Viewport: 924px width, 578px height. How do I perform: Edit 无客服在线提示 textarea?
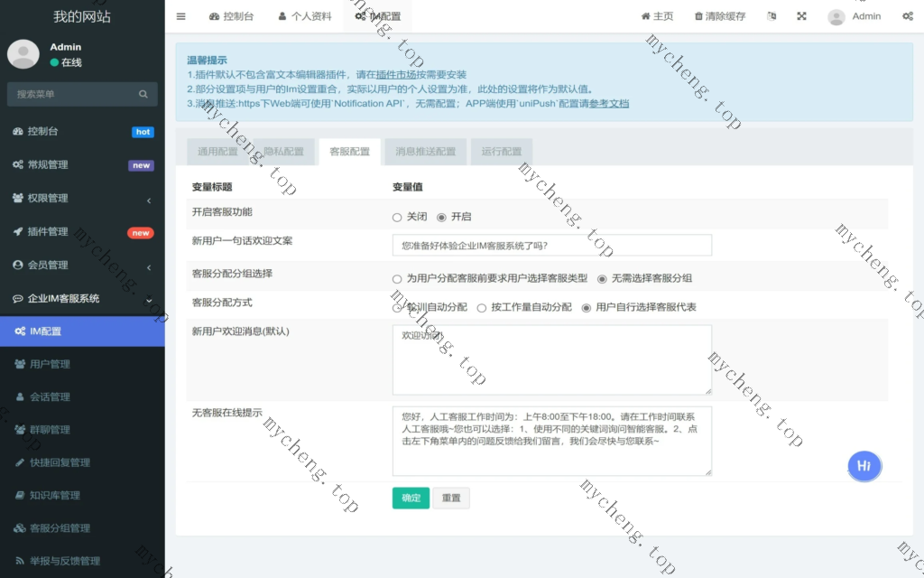(552, 441)
